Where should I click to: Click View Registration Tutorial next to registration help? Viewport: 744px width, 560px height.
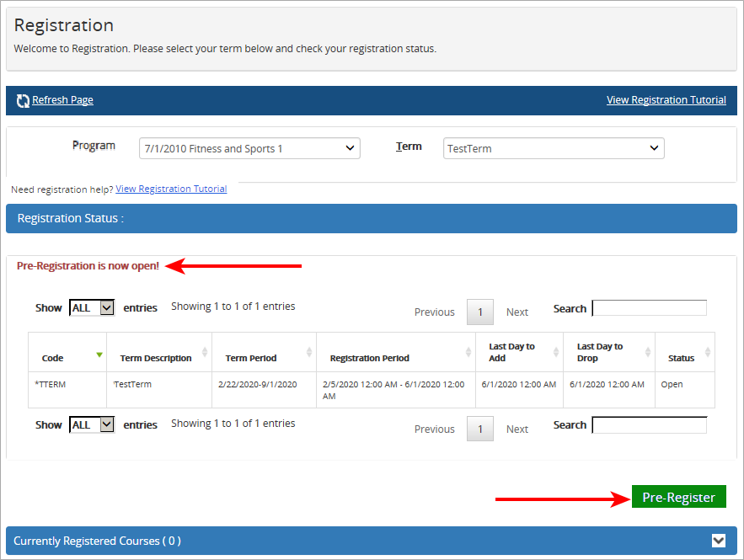[171, 189]
